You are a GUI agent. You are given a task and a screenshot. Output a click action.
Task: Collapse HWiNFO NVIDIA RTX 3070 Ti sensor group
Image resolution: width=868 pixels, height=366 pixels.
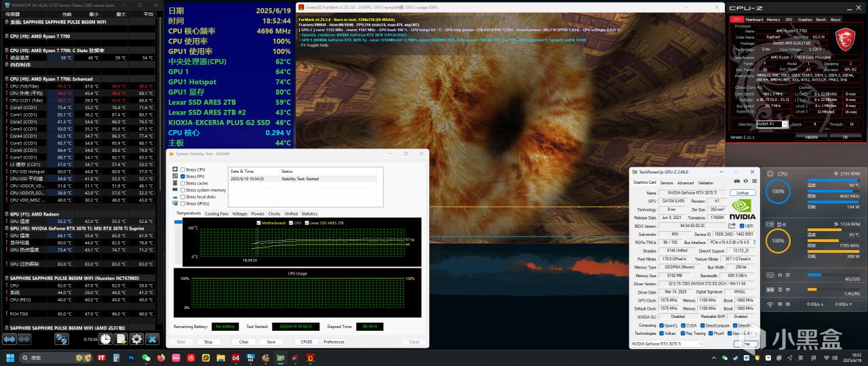click(7, 228)
